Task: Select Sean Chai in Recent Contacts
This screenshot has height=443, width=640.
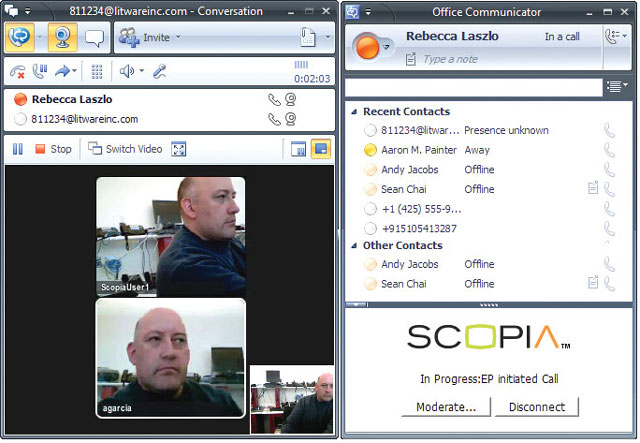Action: point(490,189)
